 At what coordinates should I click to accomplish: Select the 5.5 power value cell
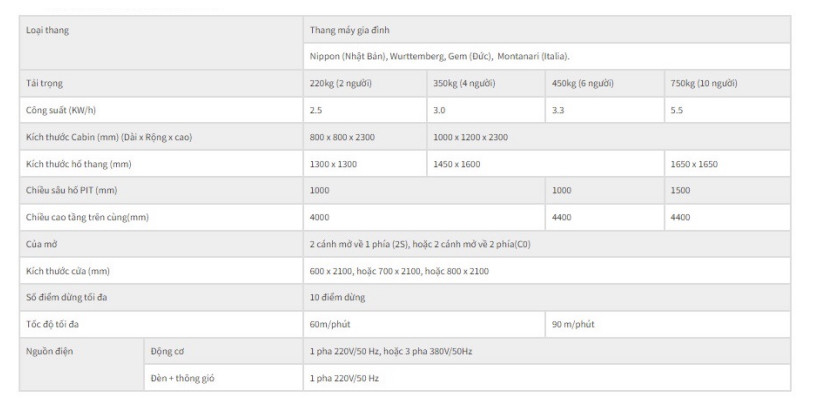tap(725, 110)
